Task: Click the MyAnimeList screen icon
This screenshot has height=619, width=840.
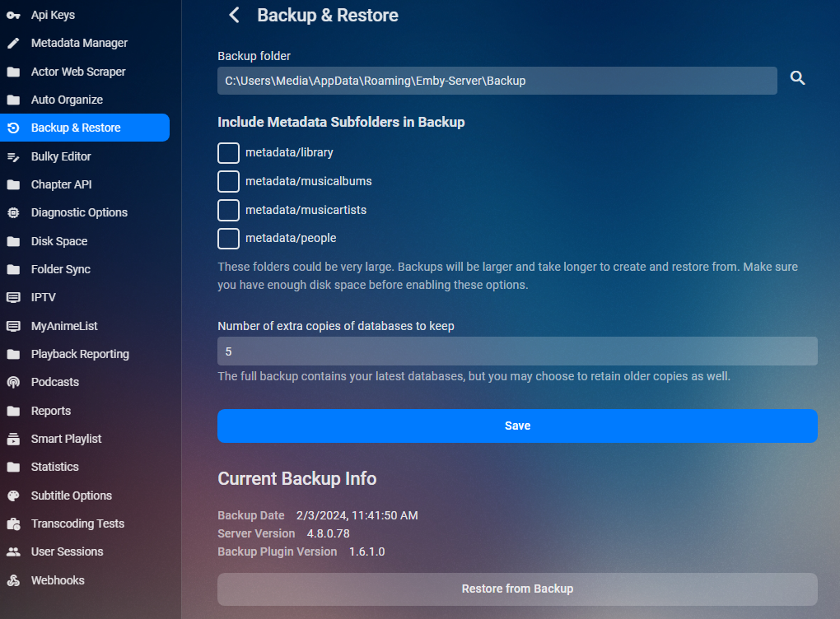Action: pyautogui.click(x=13, y=326)
